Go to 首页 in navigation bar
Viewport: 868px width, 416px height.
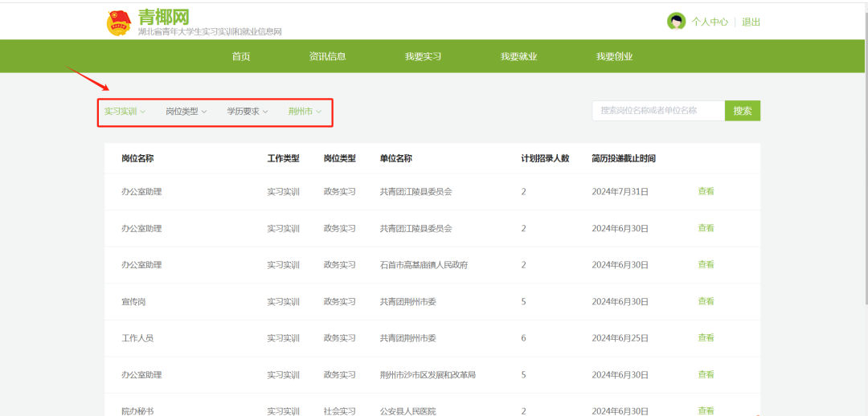point(241,56)
